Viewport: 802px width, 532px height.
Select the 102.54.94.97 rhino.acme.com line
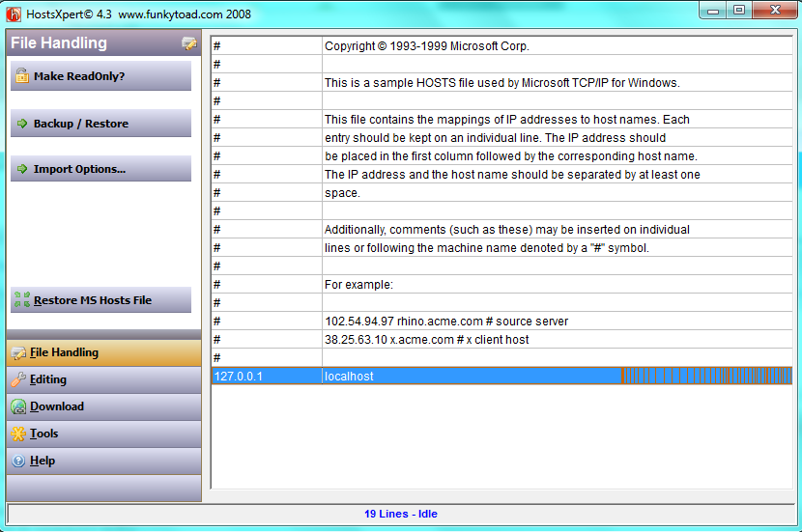click(557, 322)
